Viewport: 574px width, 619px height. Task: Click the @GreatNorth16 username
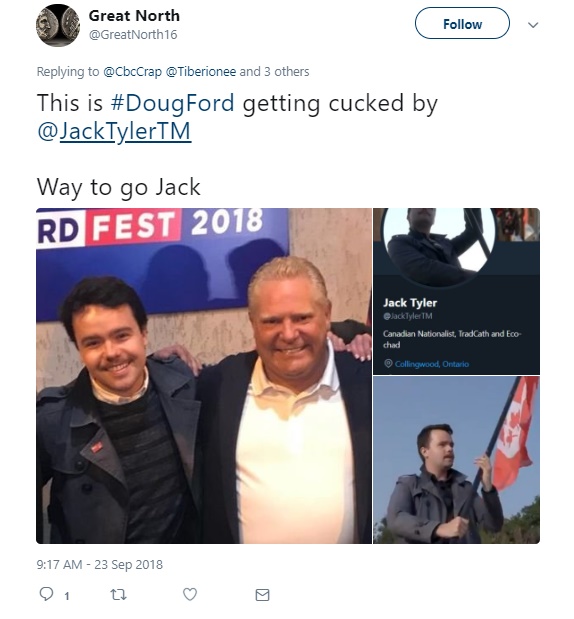click(x=133, y=35)
